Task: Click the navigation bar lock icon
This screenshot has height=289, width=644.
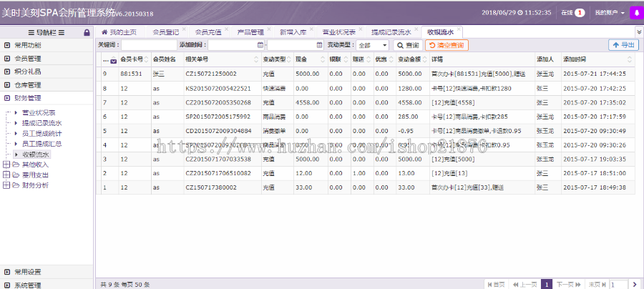Action: [87, 32]
